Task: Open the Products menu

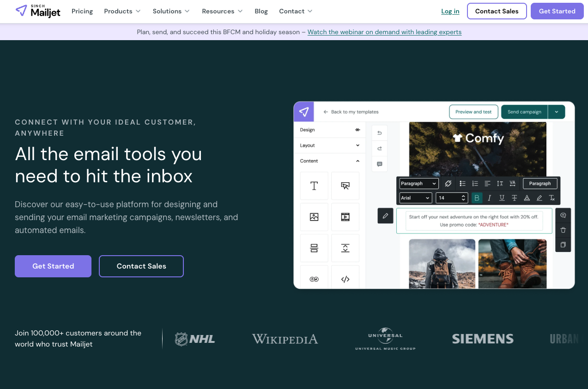Action: click(x=122, y=11)
